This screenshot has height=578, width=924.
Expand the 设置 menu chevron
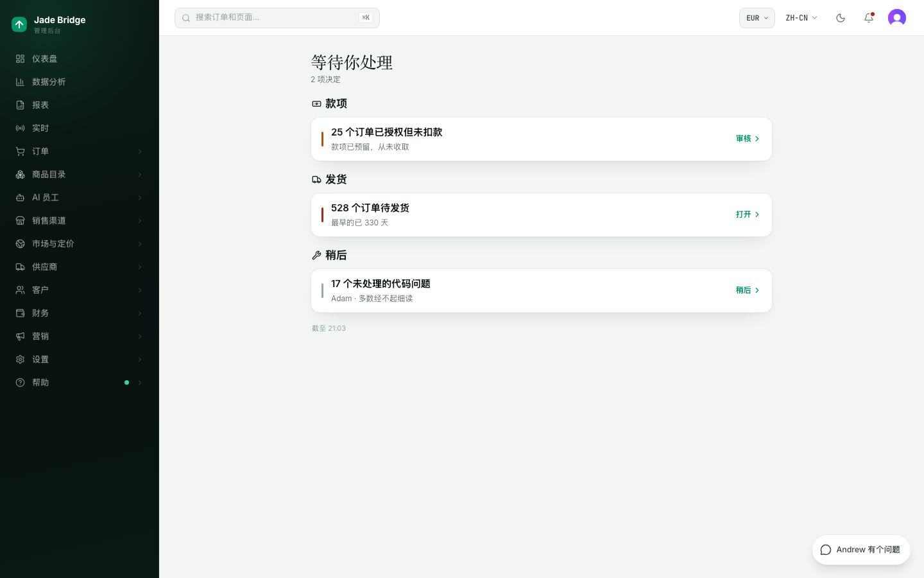139,360
